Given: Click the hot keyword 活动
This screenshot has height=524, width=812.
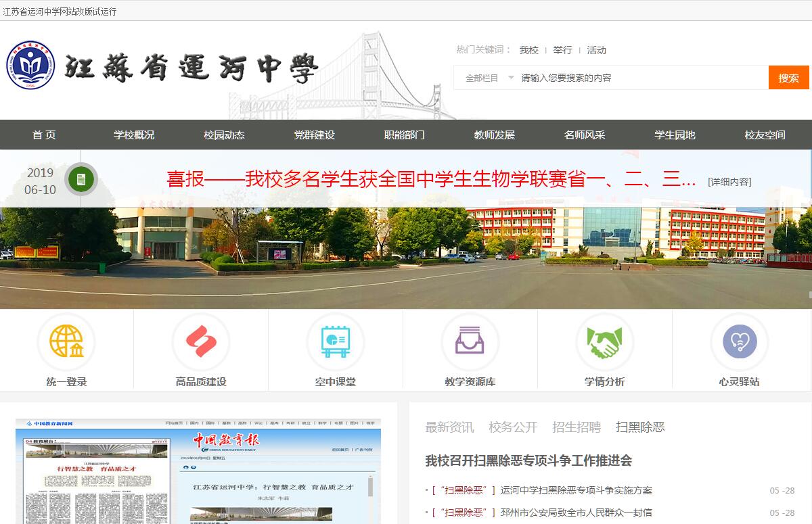Looking at the screenshot, I should (596, 50).
